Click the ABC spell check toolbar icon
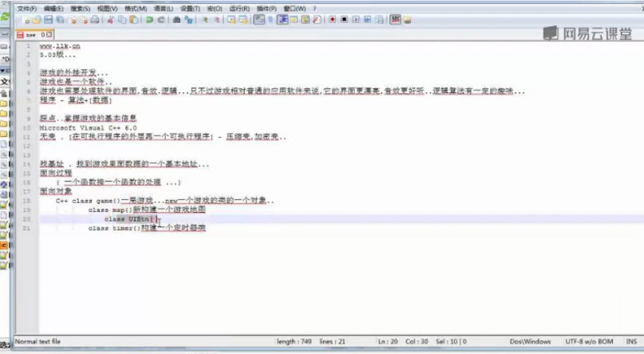 coord(395,19)
